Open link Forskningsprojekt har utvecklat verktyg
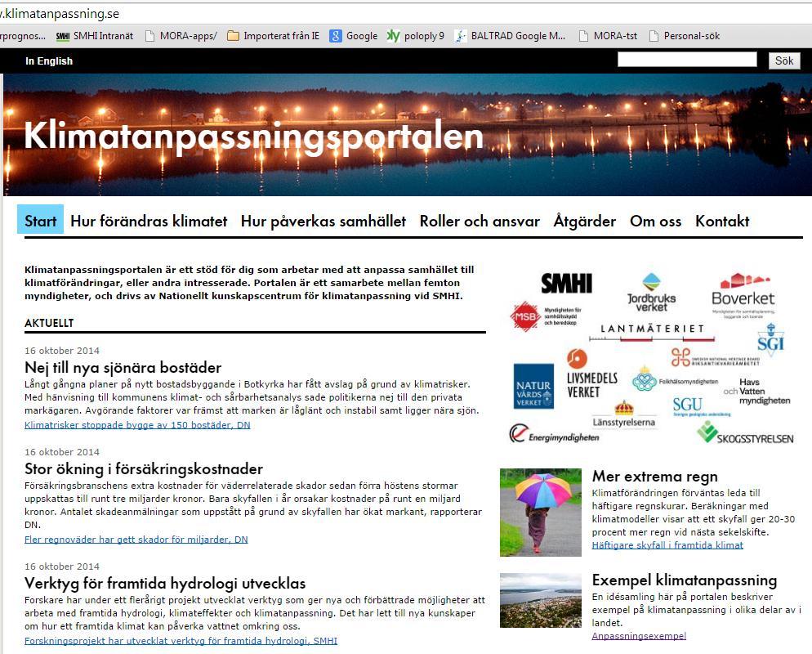The image size is (812, 654). [x=181, y=641]
